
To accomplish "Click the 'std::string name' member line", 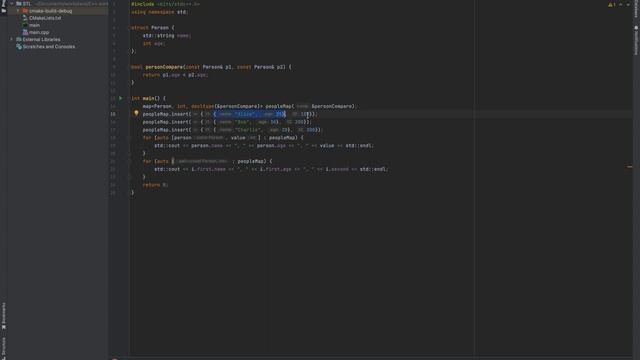I will [167, 36].
